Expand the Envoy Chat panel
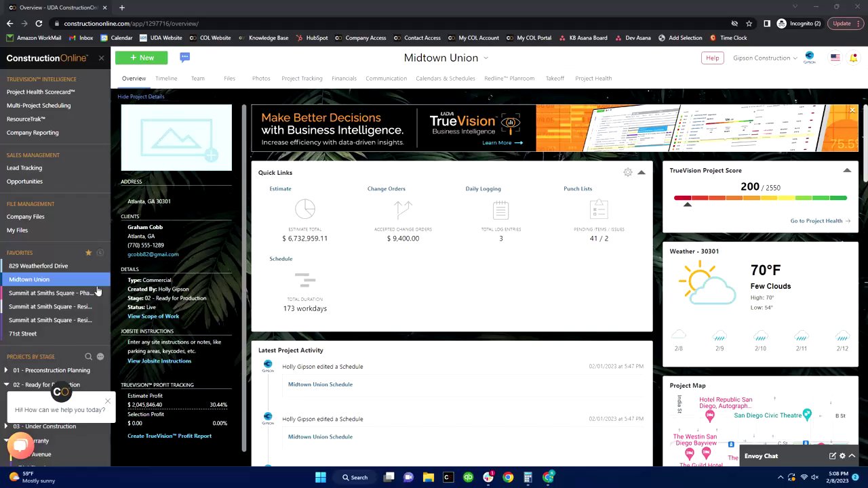The height and width of the screenshot is (488, 868). point(852,456)
